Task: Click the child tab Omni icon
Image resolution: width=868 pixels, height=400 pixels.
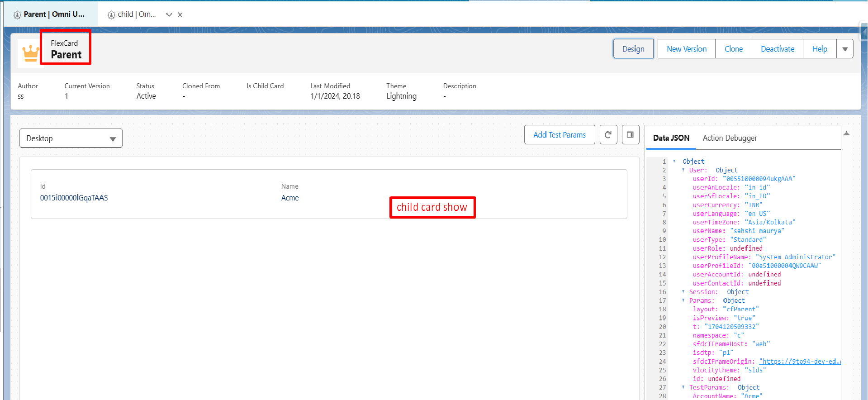Action: (111, 15)
